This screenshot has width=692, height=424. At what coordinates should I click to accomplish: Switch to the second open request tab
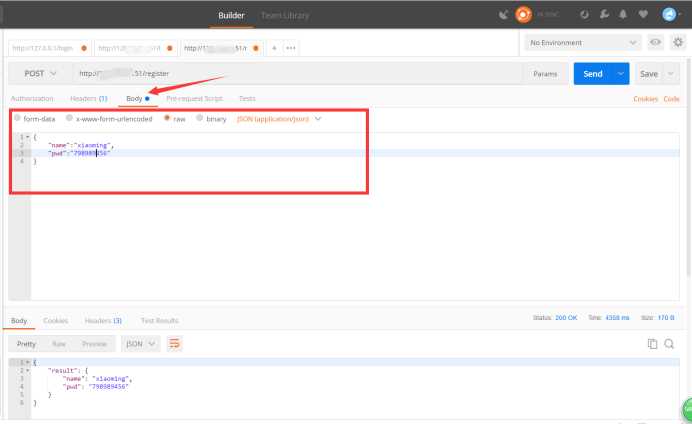click(x=135, y=48)
